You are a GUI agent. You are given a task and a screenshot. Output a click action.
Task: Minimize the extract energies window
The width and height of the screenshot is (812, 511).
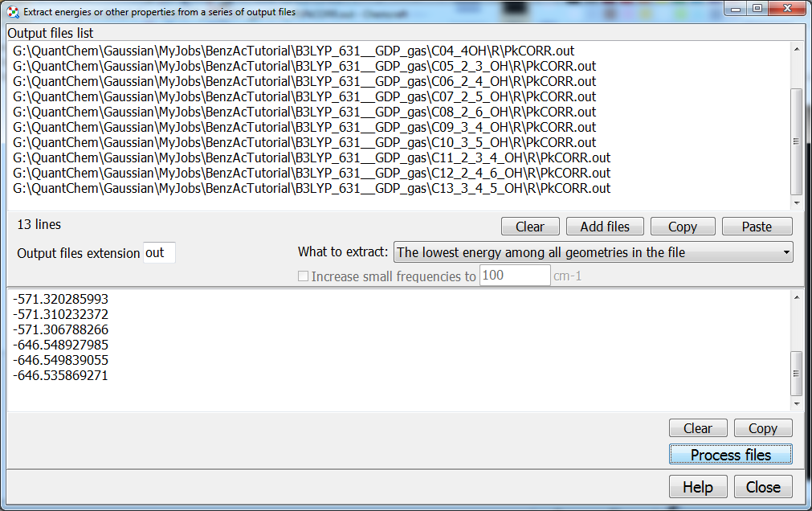click(x=737, y=9)
